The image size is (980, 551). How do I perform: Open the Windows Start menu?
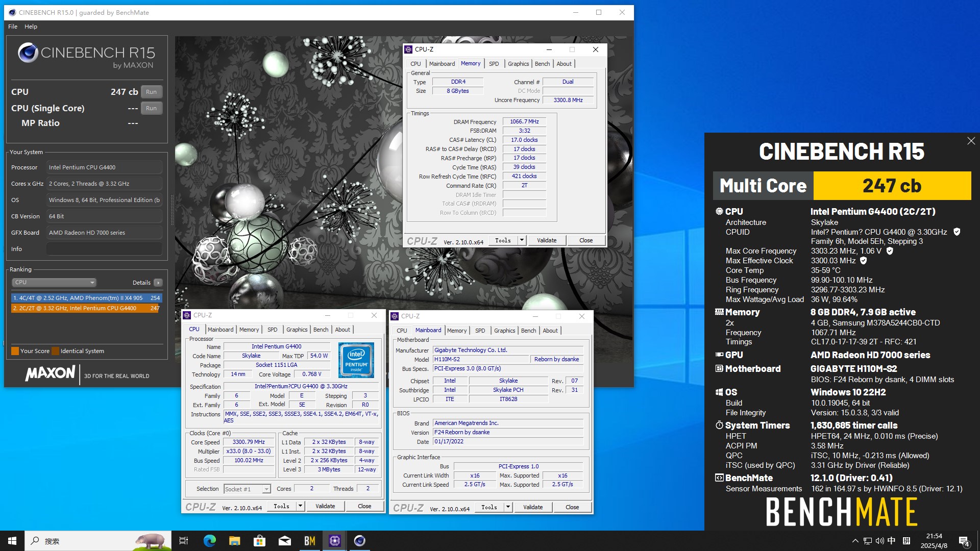pos(12,541)
